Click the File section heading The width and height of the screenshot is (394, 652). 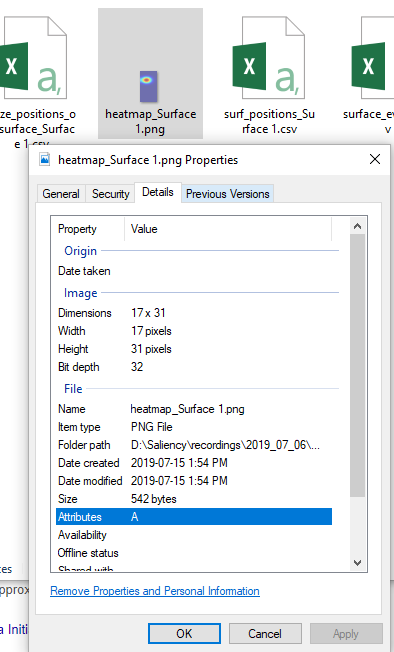(73, 389)
